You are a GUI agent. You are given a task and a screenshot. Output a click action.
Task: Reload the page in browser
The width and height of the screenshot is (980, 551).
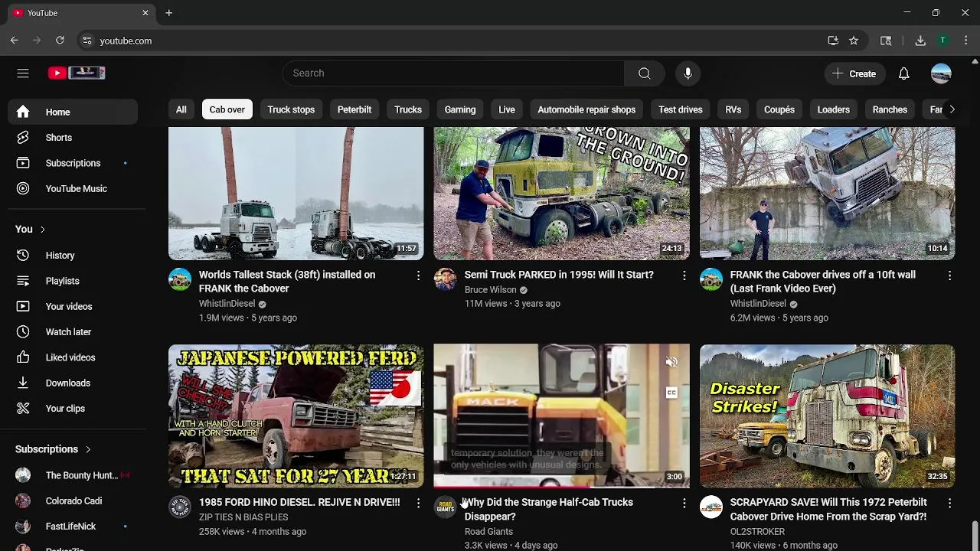coord(60,41)
